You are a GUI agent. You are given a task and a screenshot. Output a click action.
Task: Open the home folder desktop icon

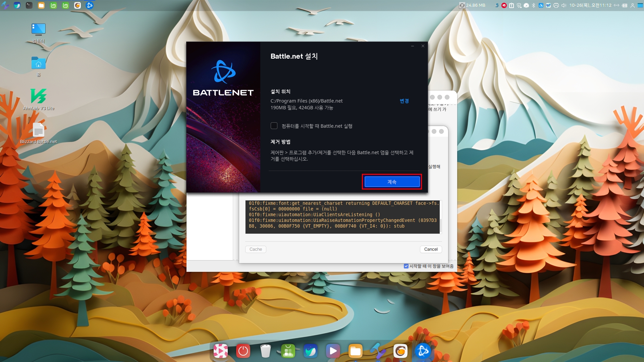39,63
